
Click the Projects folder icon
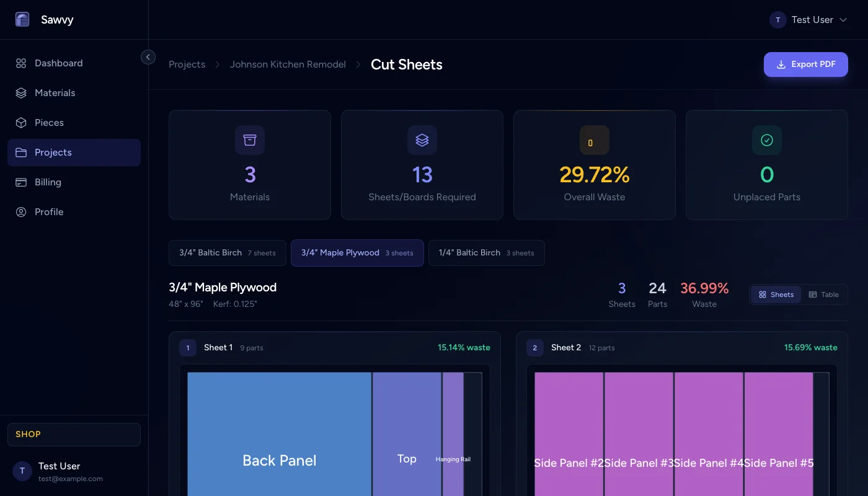(x=20, y=152)
